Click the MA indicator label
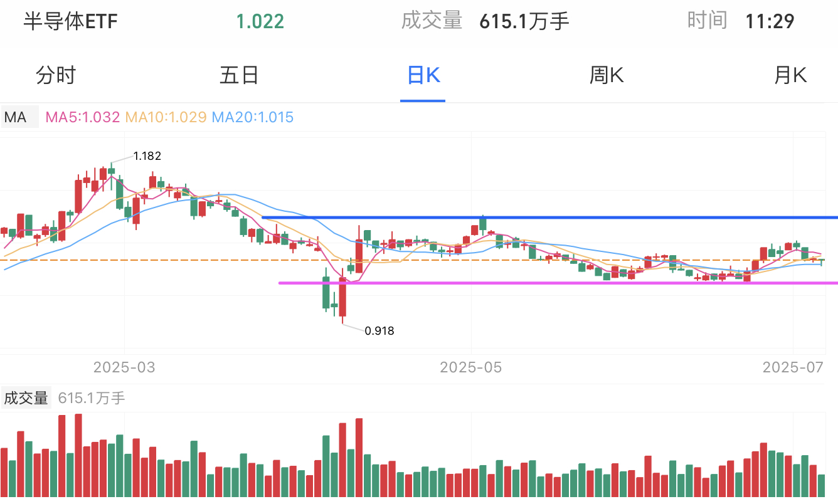Screen dimensions: 838x504 point(16,117)
